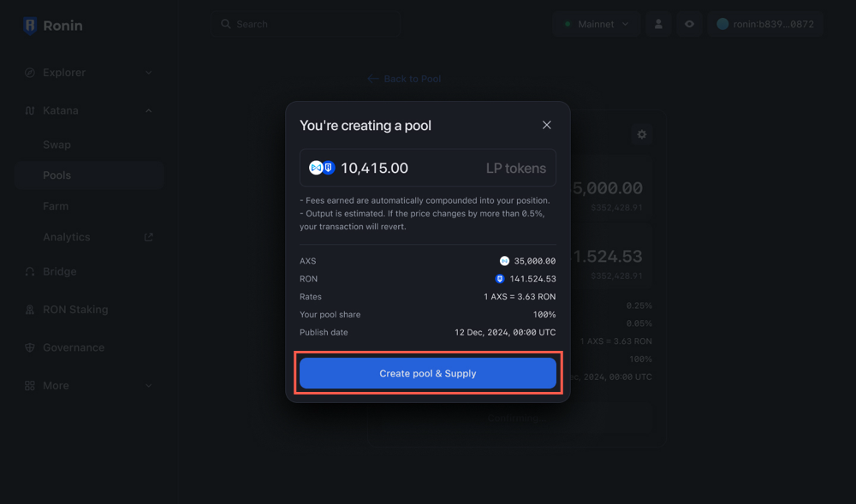The image size is (856, 504).
Task: Click the Back to Pool link
Action: click(403, 78)
